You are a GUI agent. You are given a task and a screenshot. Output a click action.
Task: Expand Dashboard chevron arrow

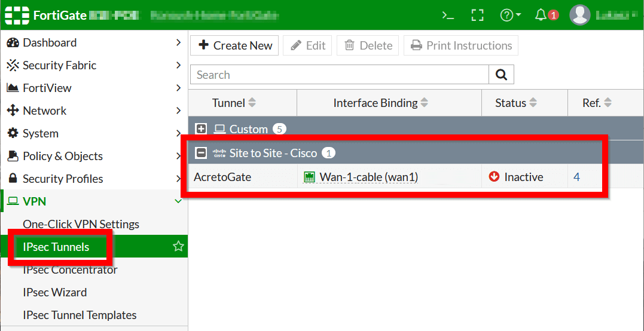pos(178,42)
